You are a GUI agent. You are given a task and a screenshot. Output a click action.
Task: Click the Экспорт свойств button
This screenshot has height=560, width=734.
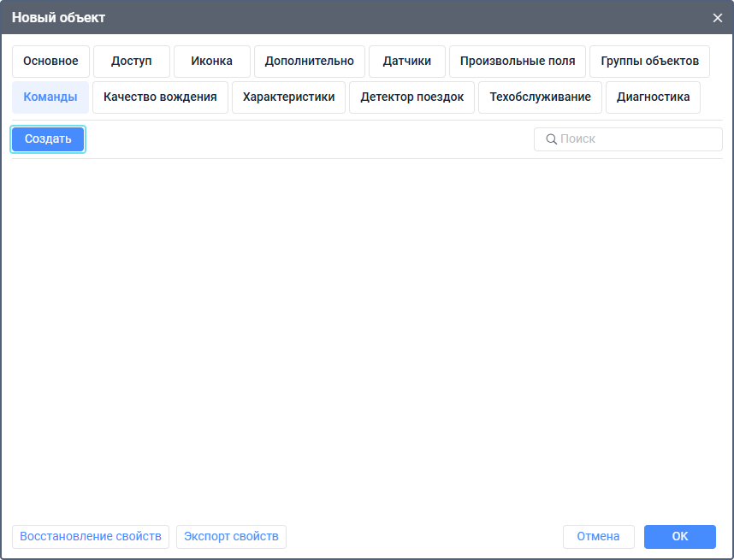231,537
